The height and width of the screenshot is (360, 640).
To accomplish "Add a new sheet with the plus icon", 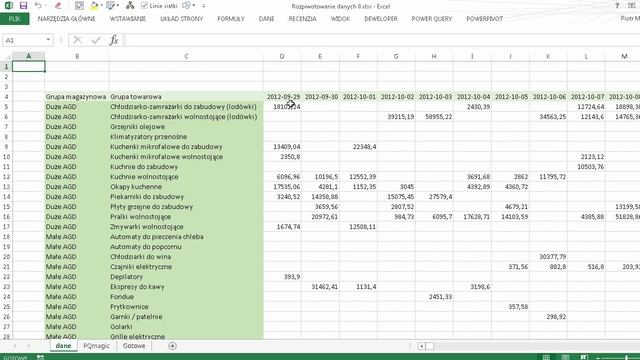I will pyautogui.click(x=172, y=346).
